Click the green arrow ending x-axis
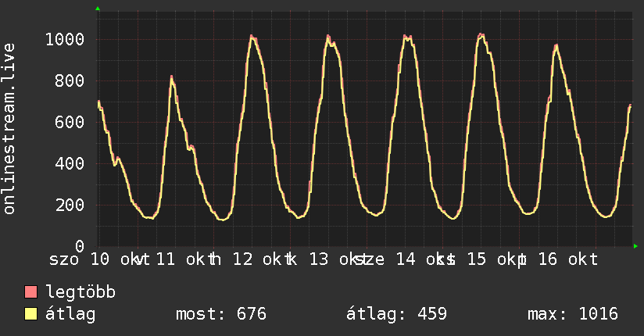Image resolution: width=644 pixels, height=336 pixels. [x=635, y=246]
